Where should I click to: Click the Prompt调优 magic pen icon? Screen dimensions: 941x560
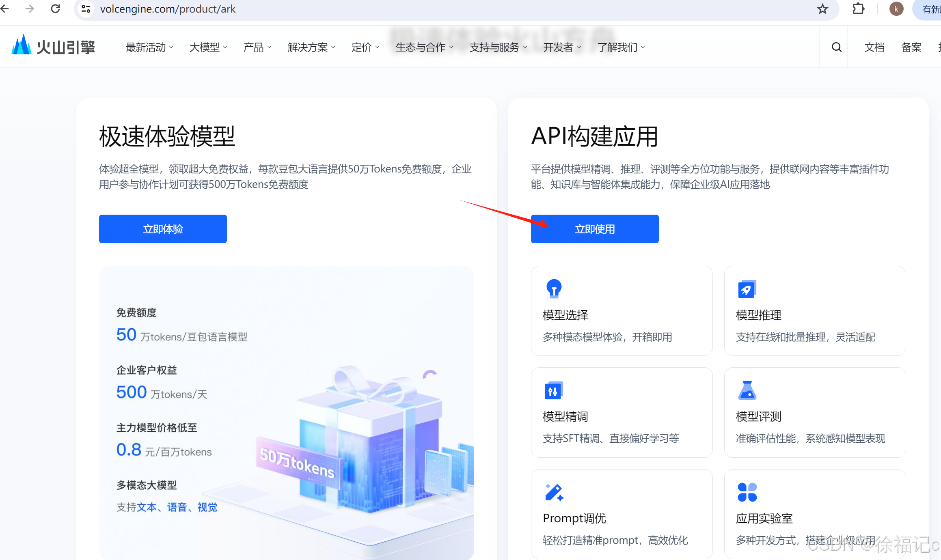pos(554,492)
